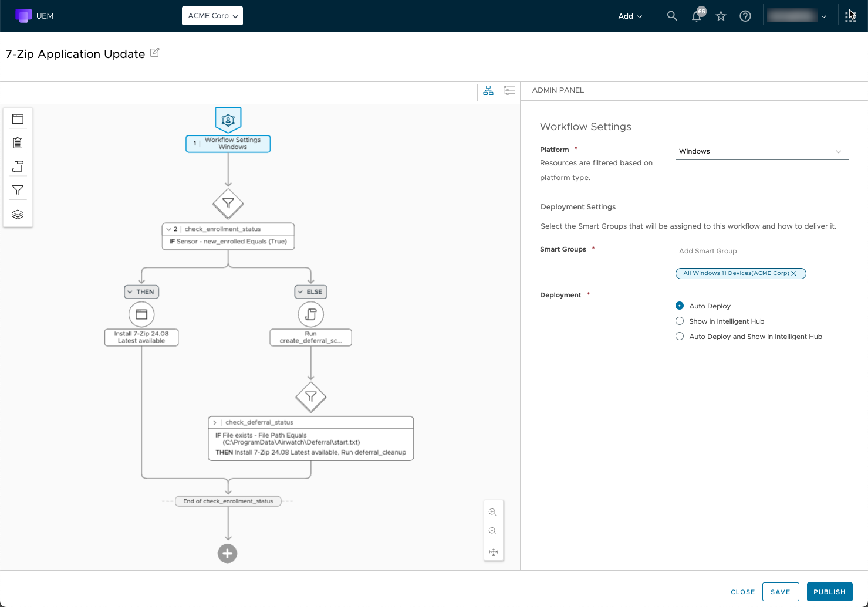Switch to list view icon

pos(509,90)
